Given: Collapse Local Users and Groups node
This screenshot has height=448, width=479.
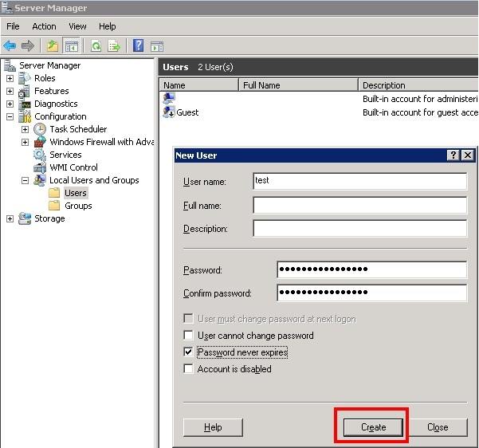Looking at the screenshot, I should [25, 181].
